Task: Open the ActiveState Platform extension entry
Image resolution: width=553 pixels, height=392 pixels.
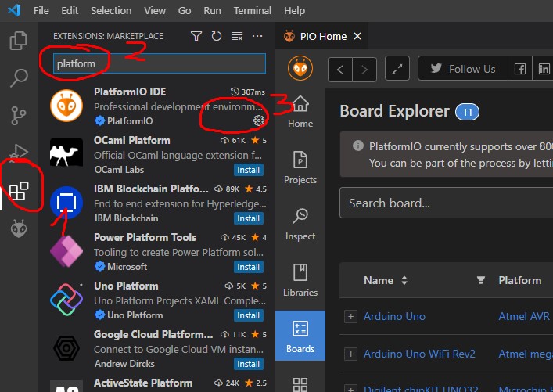Action: click(158, 384)
